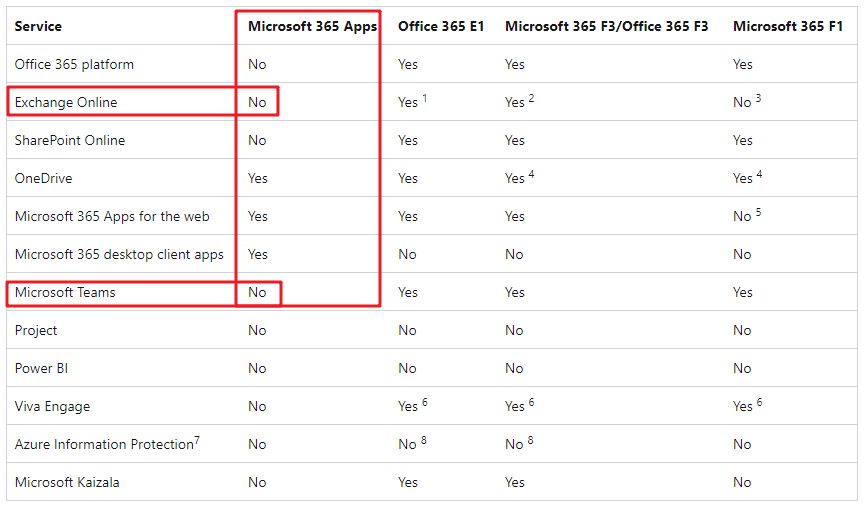
Task: Select No for desktop client apps under Office 365 E1
Action: tap(407, 254)
